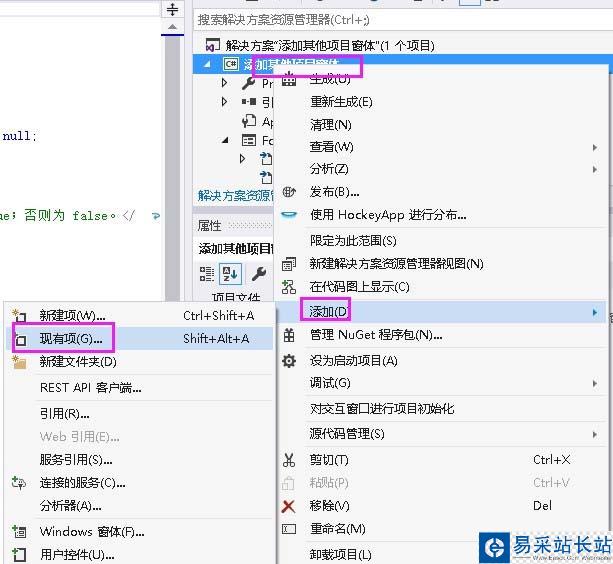Viewport: 613px width, 564px height.
Task: Toggle alphabetical sort in Properties panel
Action: click(x=230, y=274)
